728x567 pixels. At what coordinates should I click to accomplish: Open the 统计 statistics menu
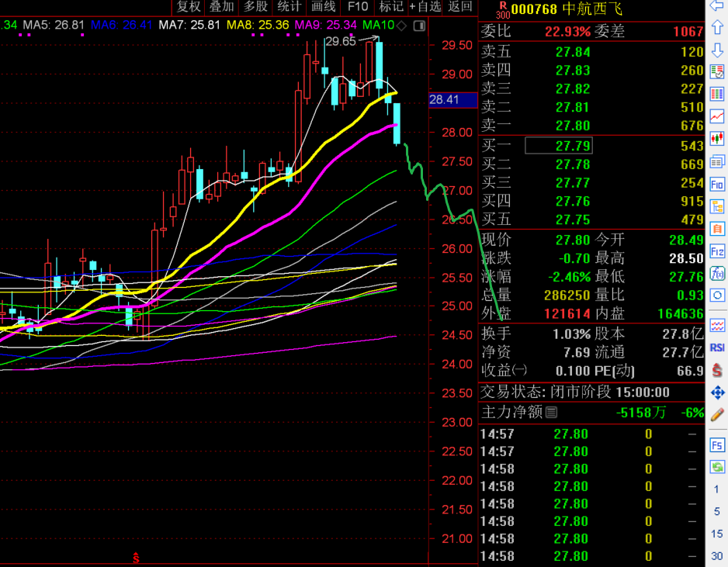289,7
